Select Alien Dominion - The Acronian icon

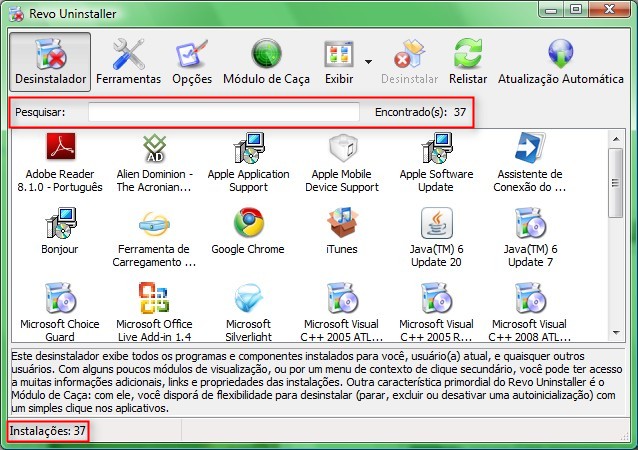154,148
